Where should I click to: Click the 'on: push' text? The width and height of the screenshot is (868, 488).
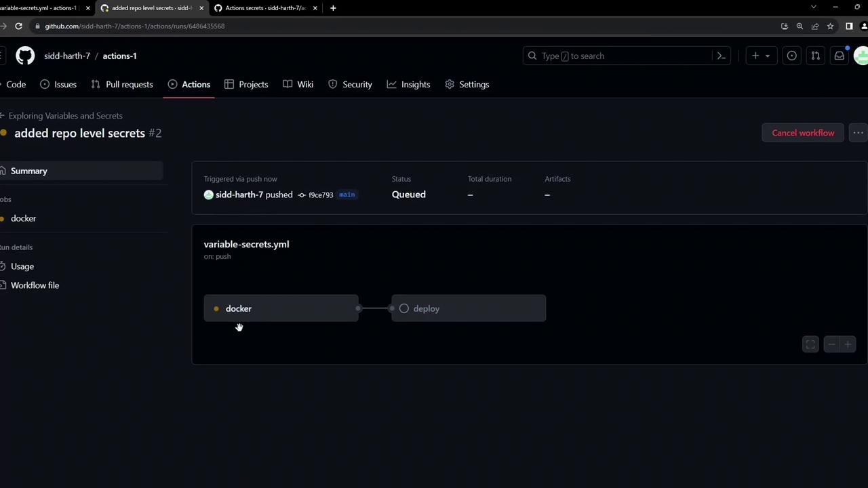click(x=218, y=256)
